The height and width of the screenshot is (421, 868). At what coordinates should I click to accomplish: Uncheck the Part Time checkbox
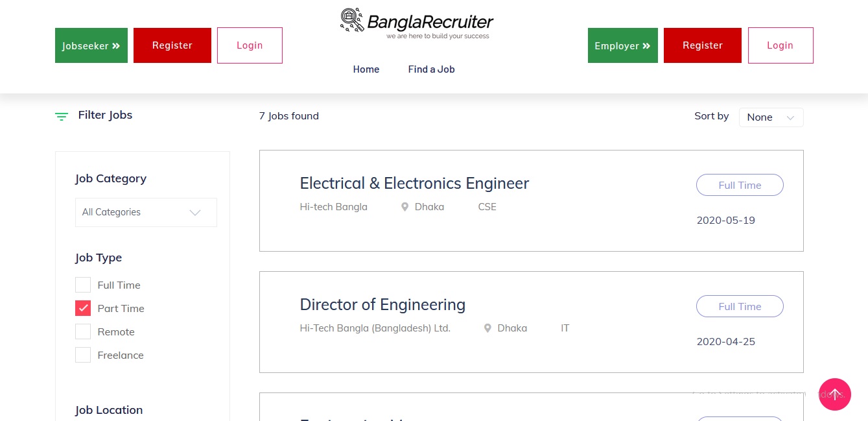pos(83,309)
